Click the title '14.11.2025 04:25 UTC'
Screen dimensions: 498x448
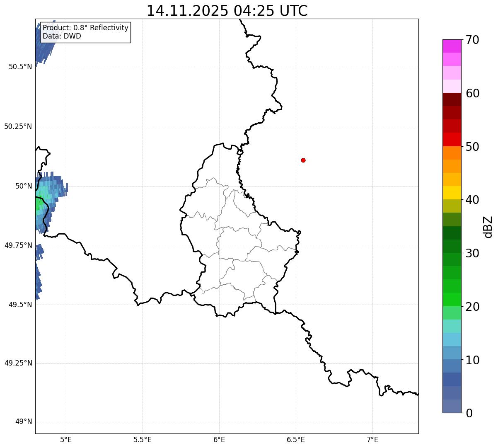[x=227, y=11]
